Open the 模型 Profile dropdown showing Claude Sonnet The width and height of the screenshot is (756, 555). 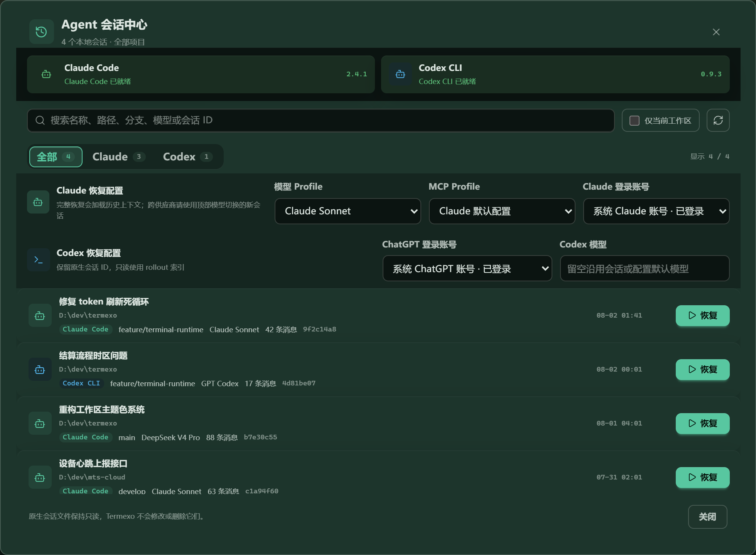(348, 211)
